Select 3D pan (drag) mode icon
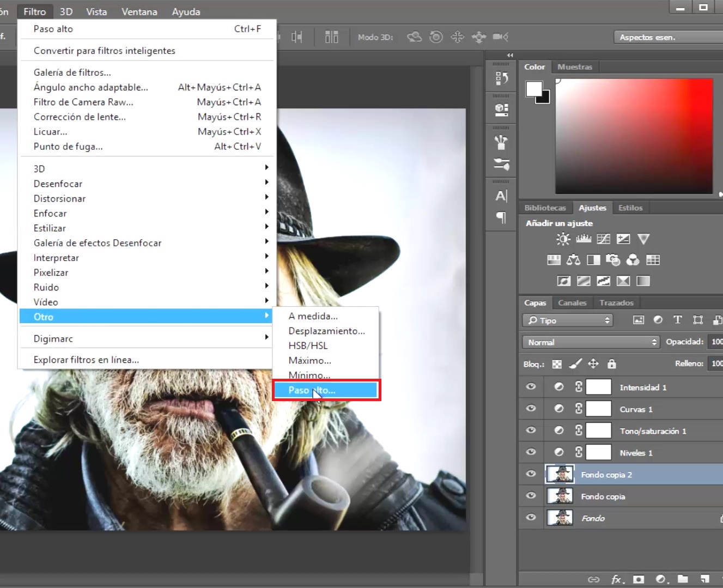 tap(457, 37)
